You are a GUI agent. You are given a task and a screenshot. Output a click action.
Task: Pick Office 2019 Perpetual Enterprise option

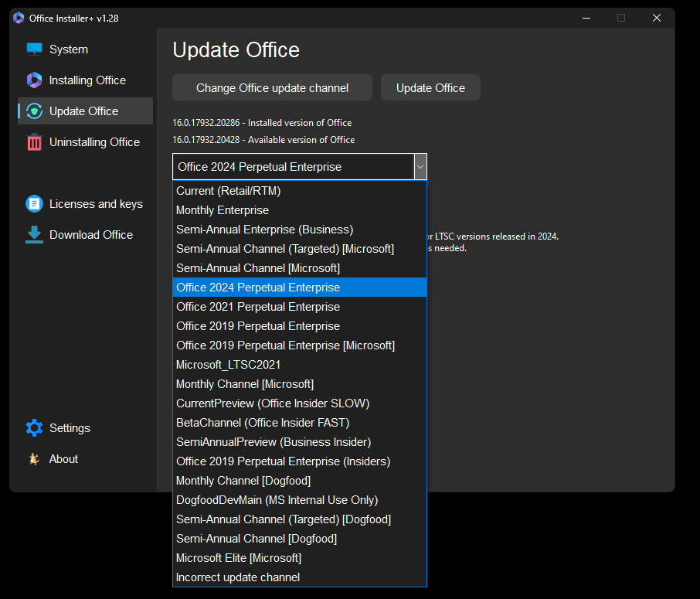300,326
